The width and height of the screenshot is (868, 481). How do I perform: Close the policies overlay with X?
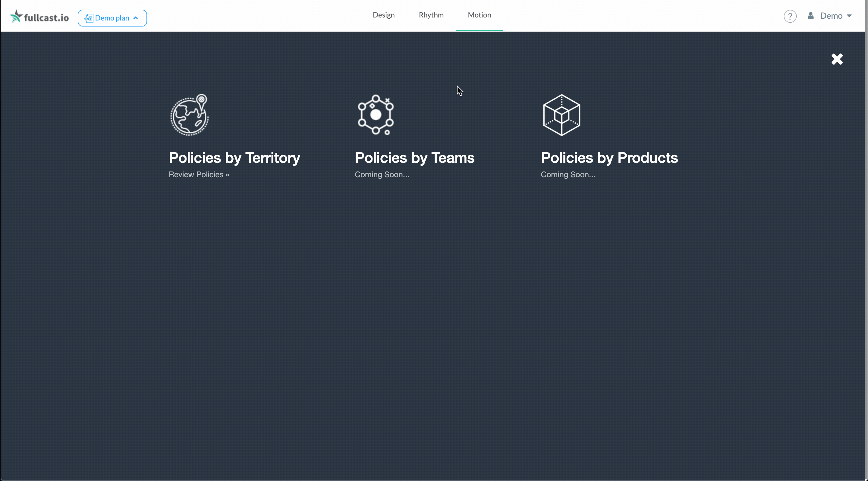(x=837, y=59)
